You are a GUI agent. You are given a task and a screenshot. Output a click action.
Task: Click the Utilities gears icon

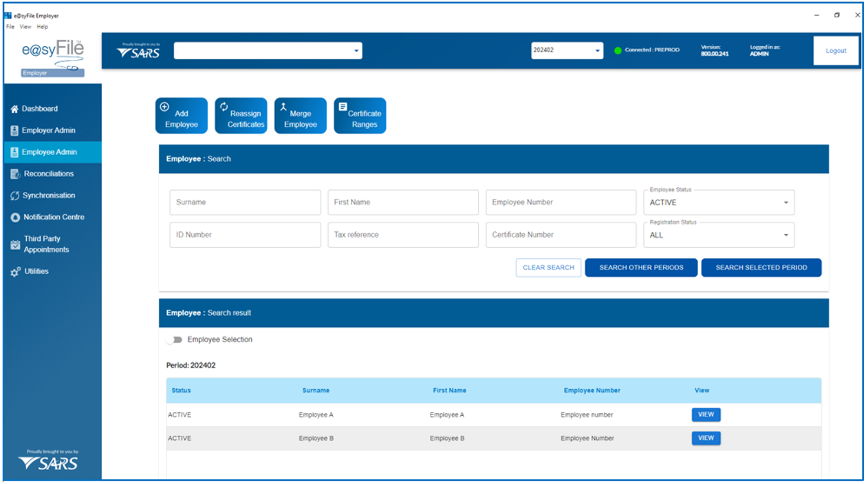[15, 272]
